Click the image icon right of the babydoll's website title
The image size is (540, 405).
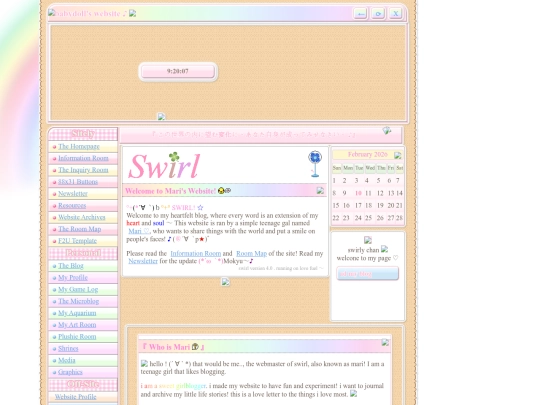[x=133, y=13]
